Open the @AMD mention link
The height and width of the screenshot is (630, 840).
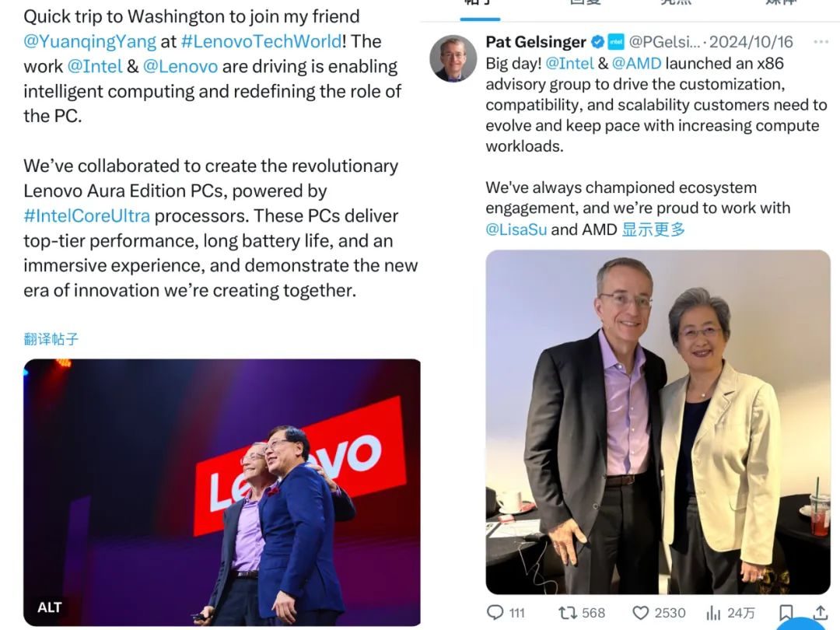(636, 63)
